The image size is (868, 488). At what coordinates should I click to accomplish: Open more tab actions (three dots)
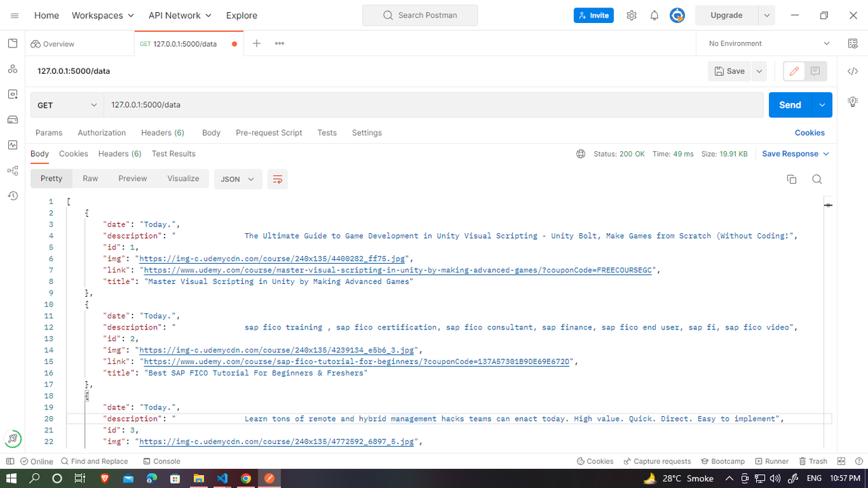(279, 43)
